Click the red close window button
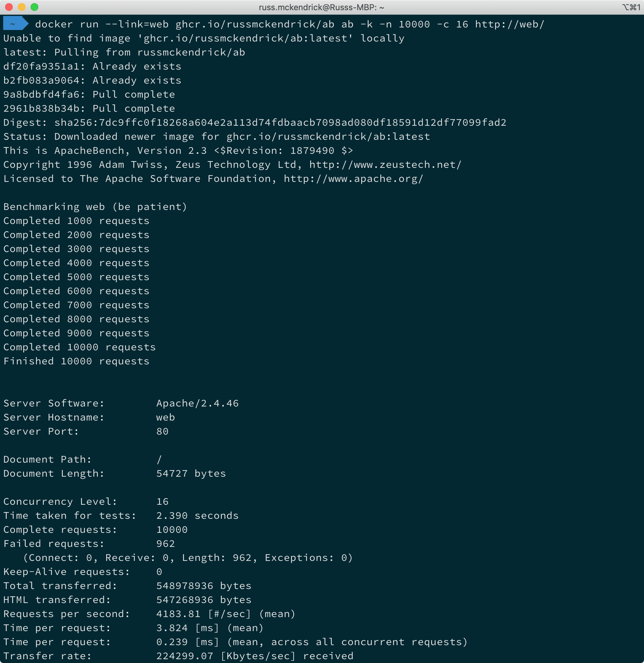The height and width of the screenshot is (663, 644). 9,7
